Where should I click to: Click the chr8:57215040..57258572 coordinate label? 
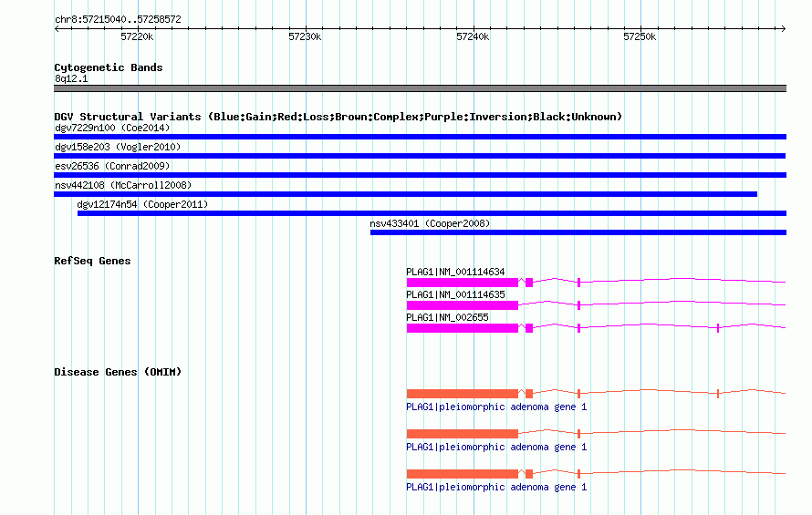click(x=118, y=19)
